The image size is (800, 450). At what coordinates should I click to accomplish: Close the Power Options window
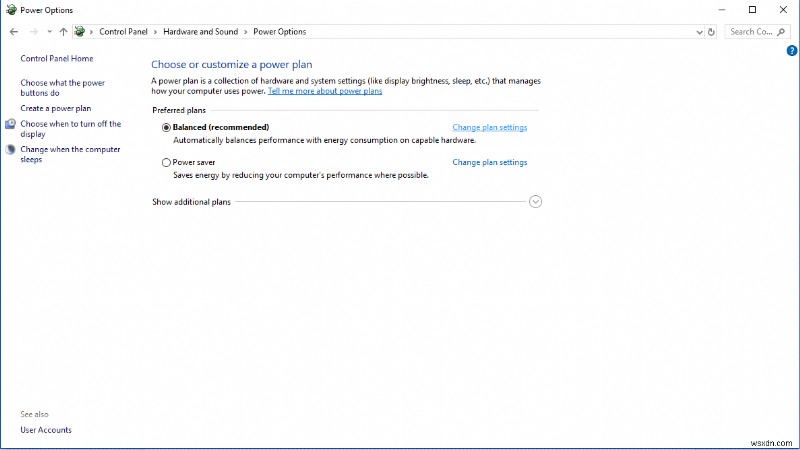pos(783,10)
